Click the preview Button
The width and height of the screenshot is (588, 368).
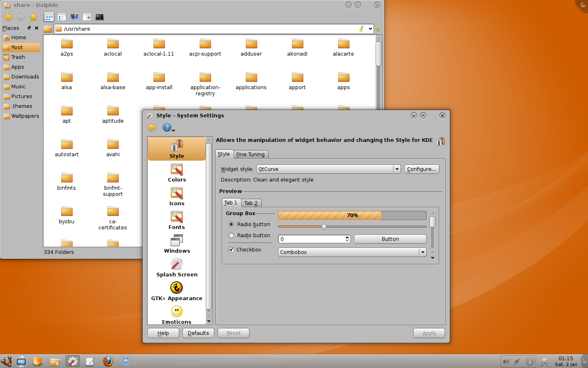point(390,239)
